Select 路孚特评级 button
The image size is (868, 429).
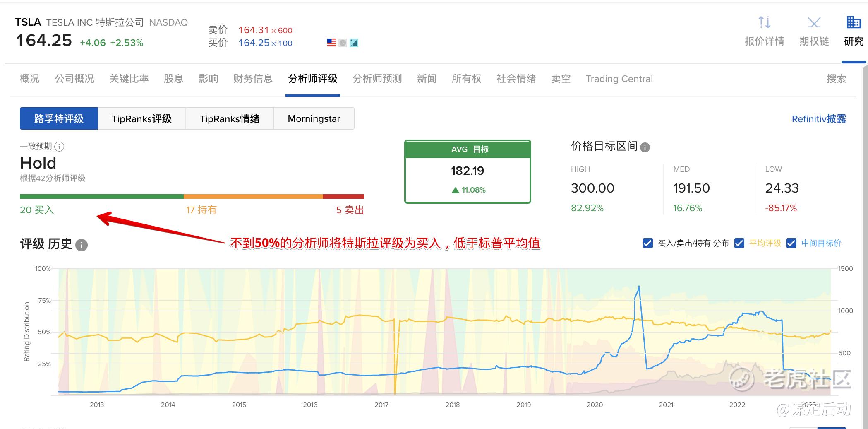(x=59, y=118)
